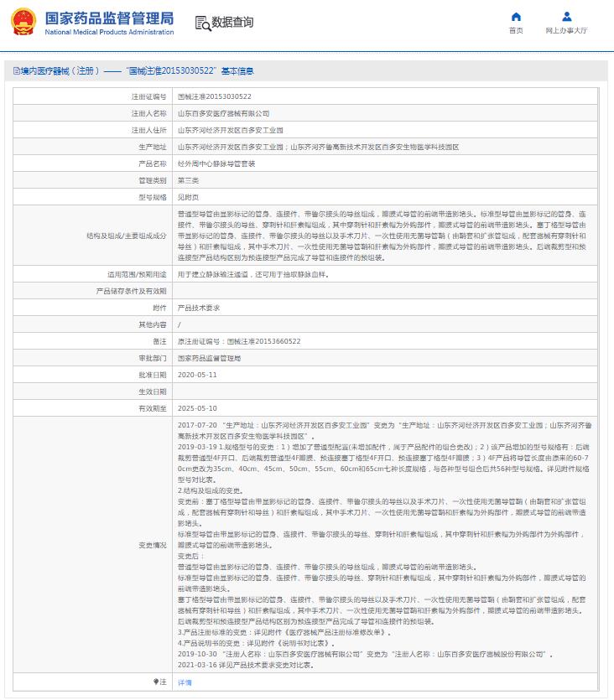
Task: Select the slash value in 其他内容 row
Action: tap(180, 325)
